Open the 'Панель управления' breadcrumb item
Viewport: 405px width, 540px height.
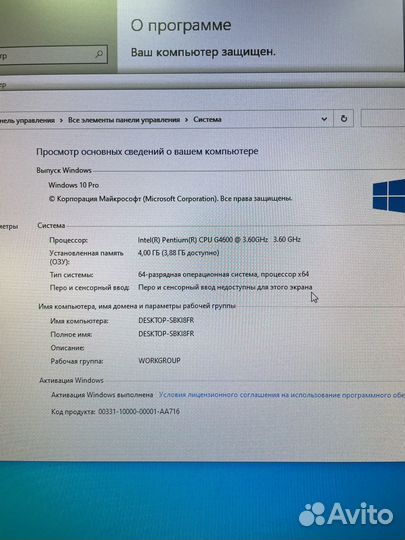(27, 120)
